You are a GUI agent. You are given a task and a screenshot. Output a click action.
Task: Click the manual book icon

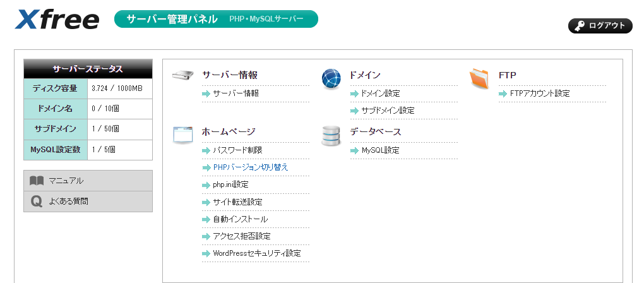point(37,181)
